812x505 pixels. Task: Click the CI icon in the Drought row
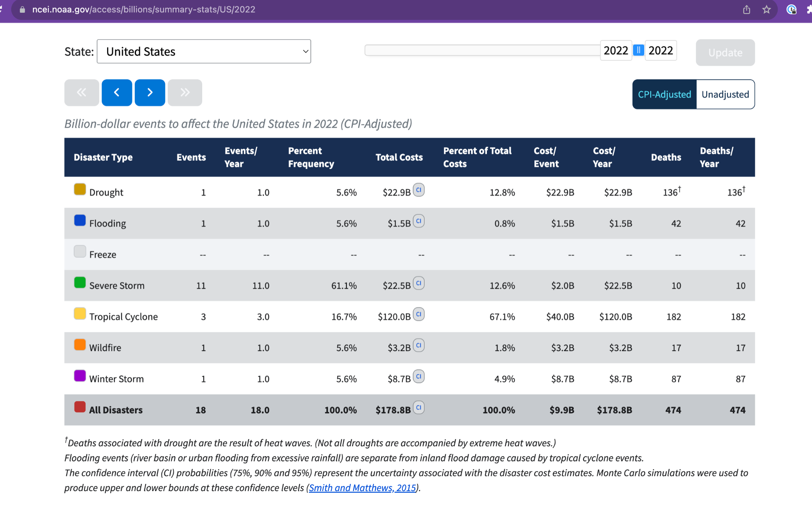pyautogui.click(x=419, y=190)
